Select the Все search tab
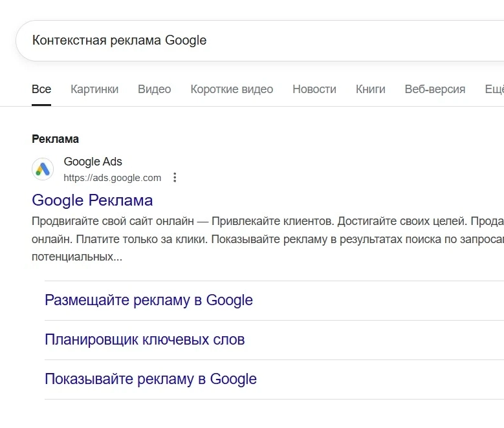 pyautogui.click(x=41, y=89)
